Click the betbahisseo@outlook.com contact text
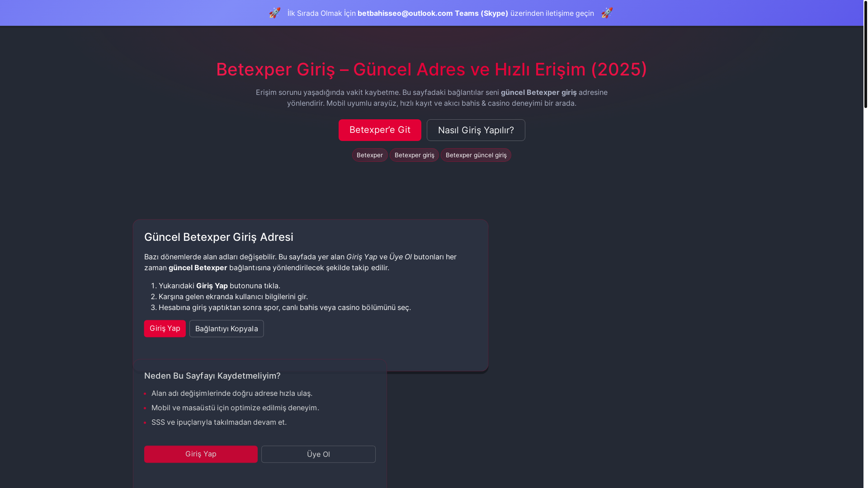Viewport: 868px width, 488px height. point(405,13)
